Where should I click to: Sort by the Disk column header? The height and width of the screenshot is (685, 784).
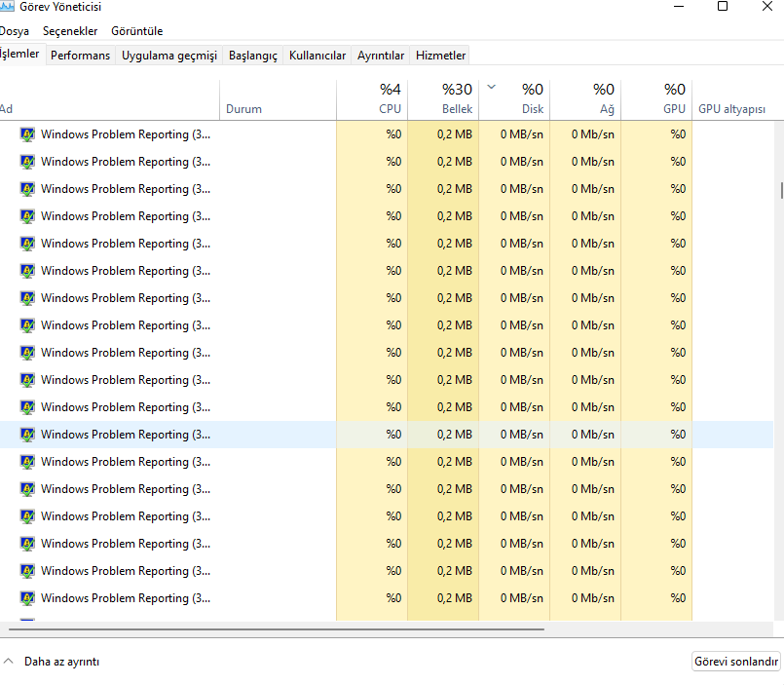click(514, 100)
